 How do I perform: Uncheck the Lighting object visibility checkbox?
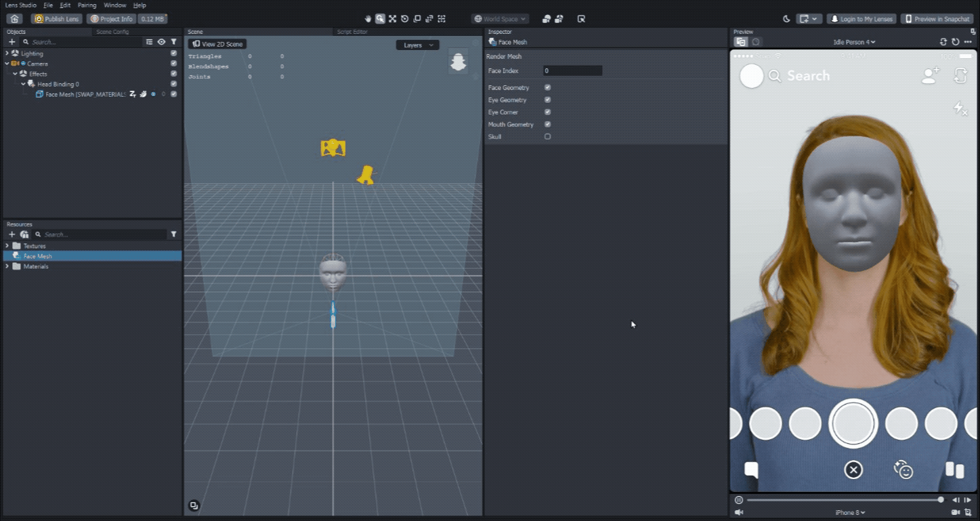pos(173,54)
